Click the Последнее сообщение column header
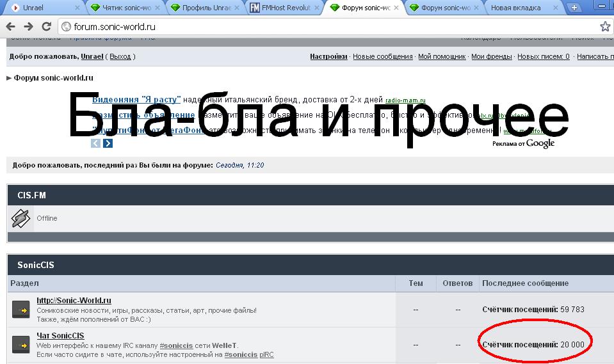The height and width of the screenshot is (364, 614). (x=525, y=283)
